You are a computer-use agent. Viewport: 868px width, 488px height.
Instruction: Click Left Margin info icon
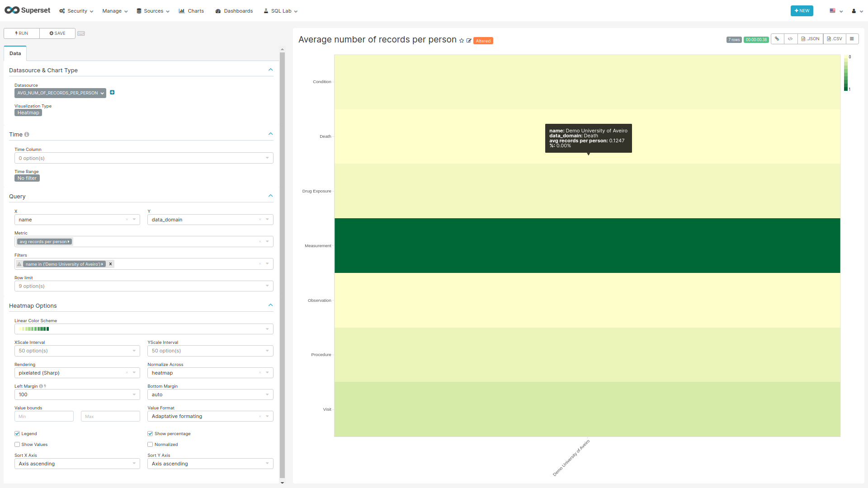[x=41, y=386]
